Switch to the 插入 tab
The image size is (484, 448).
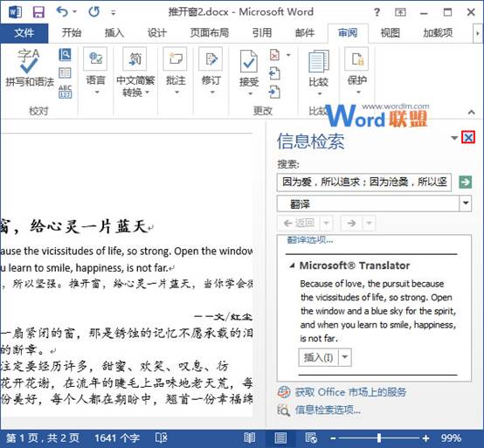point(114,32)
